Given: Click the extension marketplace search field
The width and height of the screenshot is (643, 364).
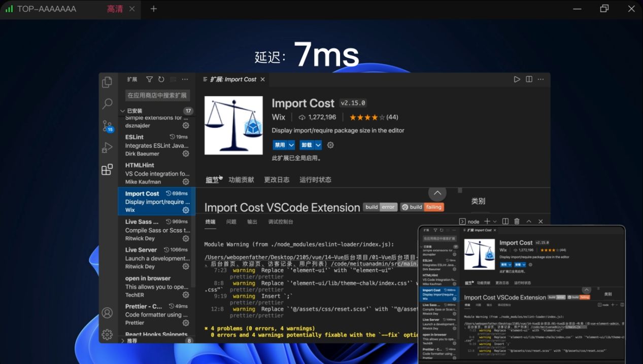Looking at the screenshot, I should click(157, 95).
